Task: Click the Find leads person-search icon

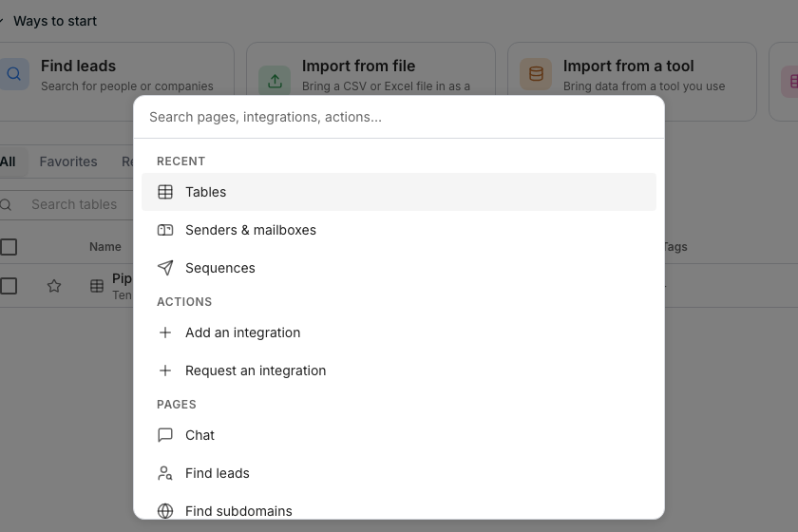Action: pyautogui.click(x=165, y=473)
